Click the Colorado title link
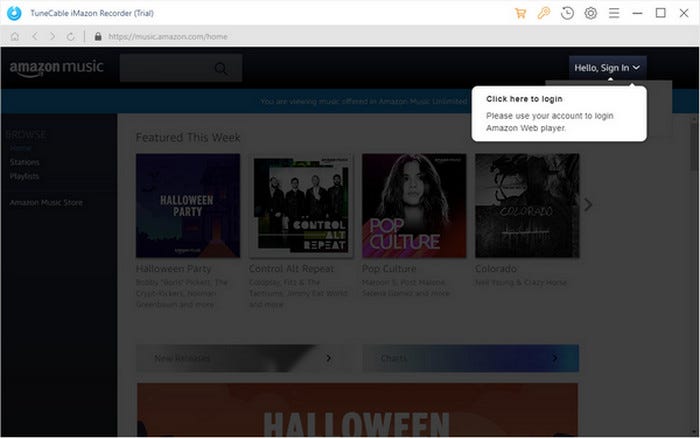Screen dimensions: 700x438 click(496, 269)
